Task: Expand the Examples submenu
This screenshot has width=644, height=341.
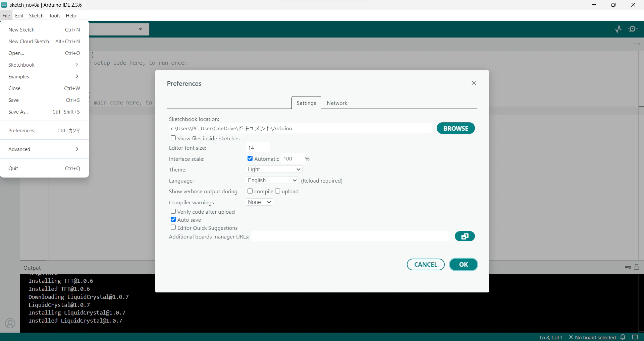Action: point(44,76)
